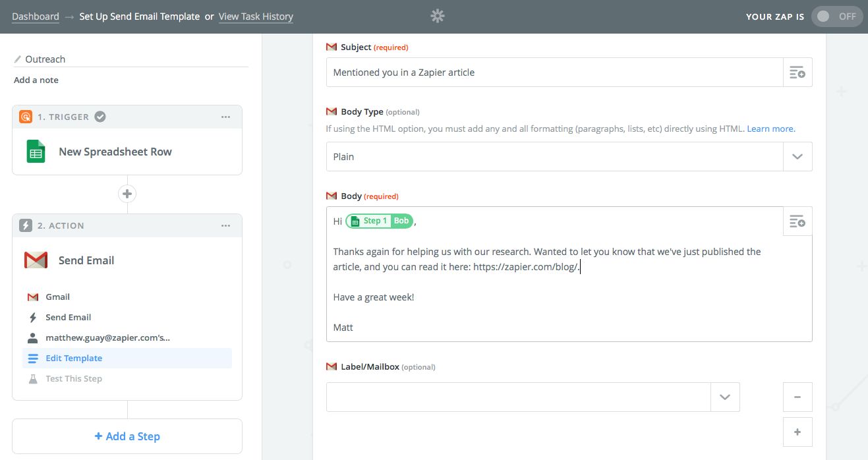Click the Zapier loading asterisk icon in header
This screenshot has width=868, height=460.
click(438, 16)
